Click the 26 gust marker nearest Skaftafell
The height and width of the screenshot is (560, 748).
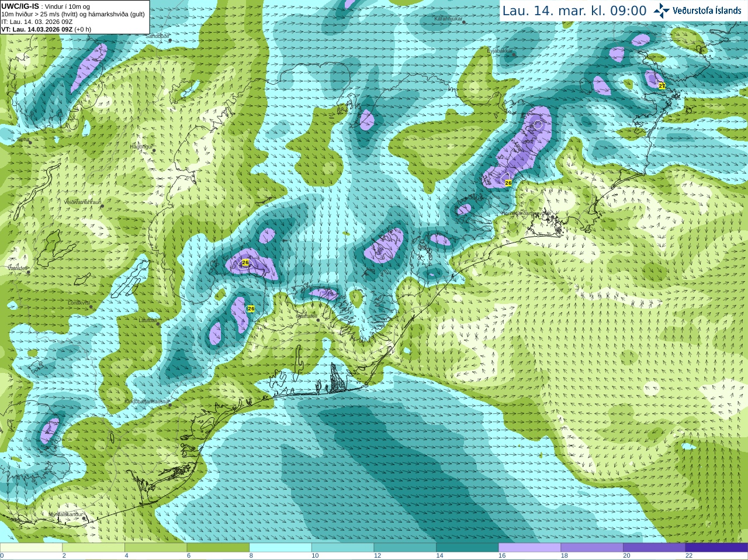point(251,309)
